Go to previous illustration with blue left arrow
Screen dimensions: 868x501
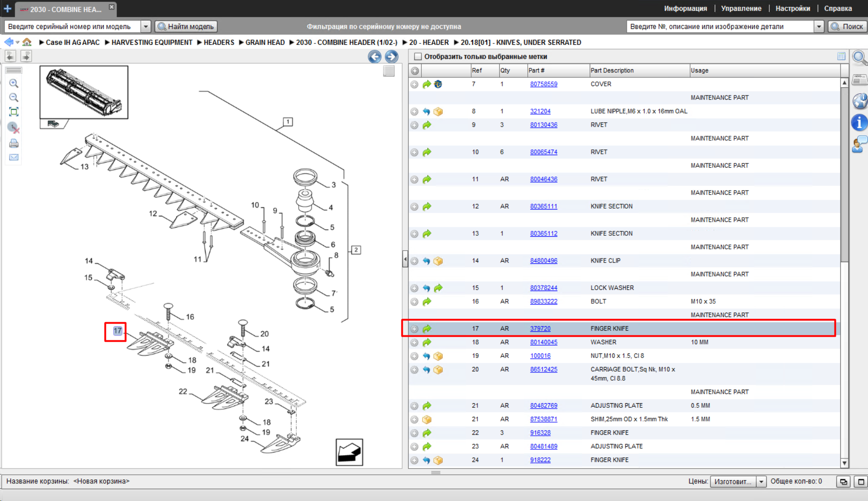(x=374, y=57)
